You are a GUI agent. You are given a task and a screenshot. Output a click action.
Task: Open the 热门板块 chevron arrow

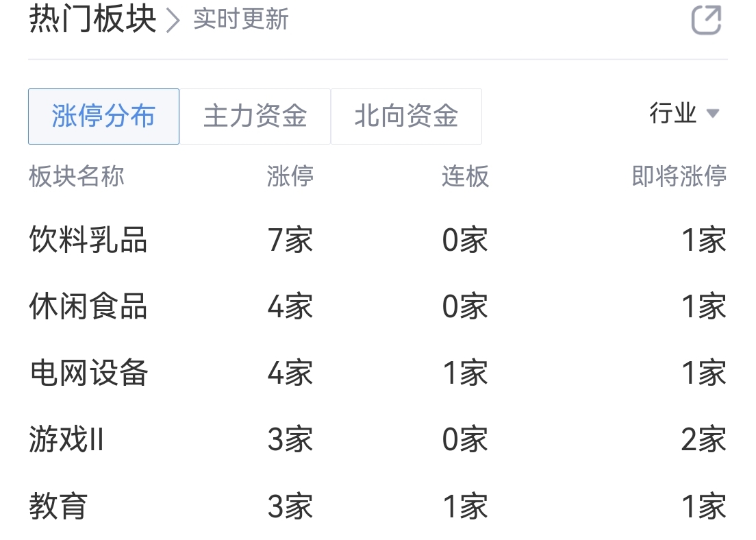pos(173,21)
